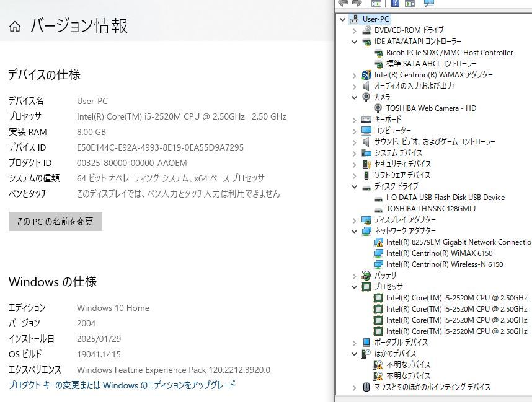This screenshot has width=532, height=402.
Task: Expand the サウンド、ビデオ、およびゲーム コントローラー category
Action: 355,142
